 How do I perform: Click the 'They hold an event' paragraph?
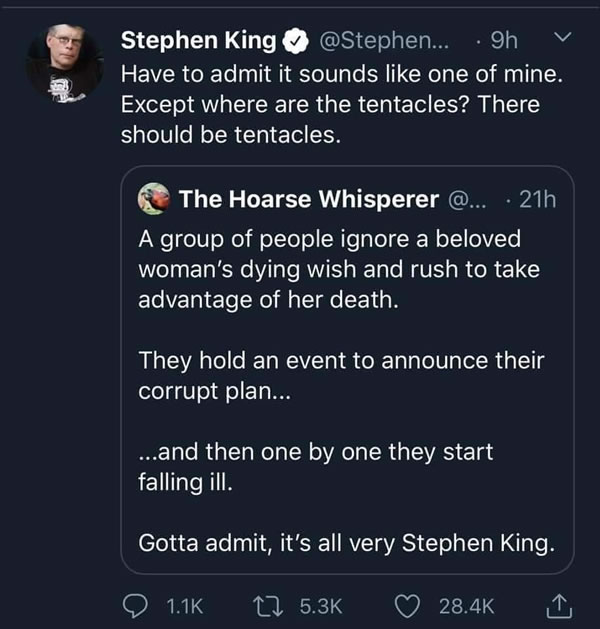[x=341, y=374]
